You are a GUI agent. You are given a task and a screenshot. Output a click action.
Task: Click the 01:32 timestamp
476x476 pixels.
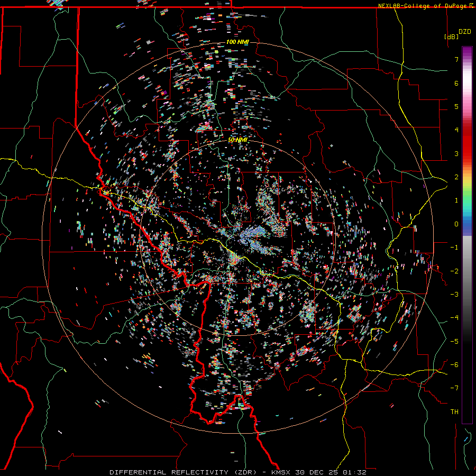tap(354, 472)
